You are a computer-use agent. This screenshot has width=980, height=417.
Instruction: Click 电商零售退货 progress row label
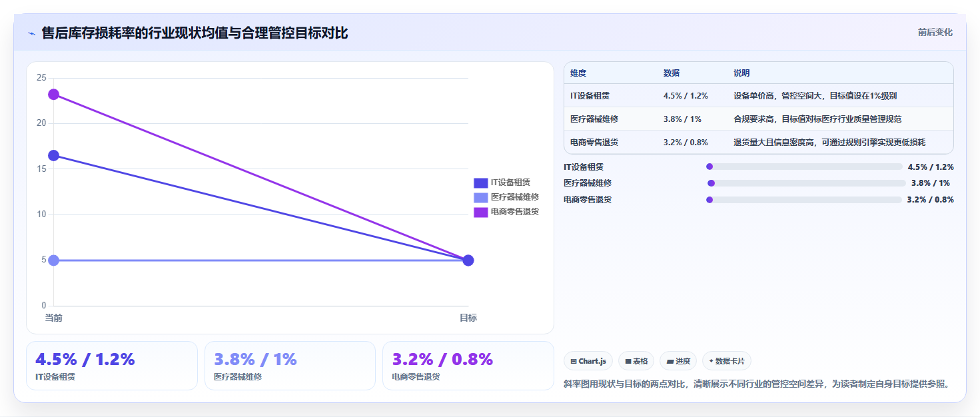pyautogui.click(x=588, y=200)
